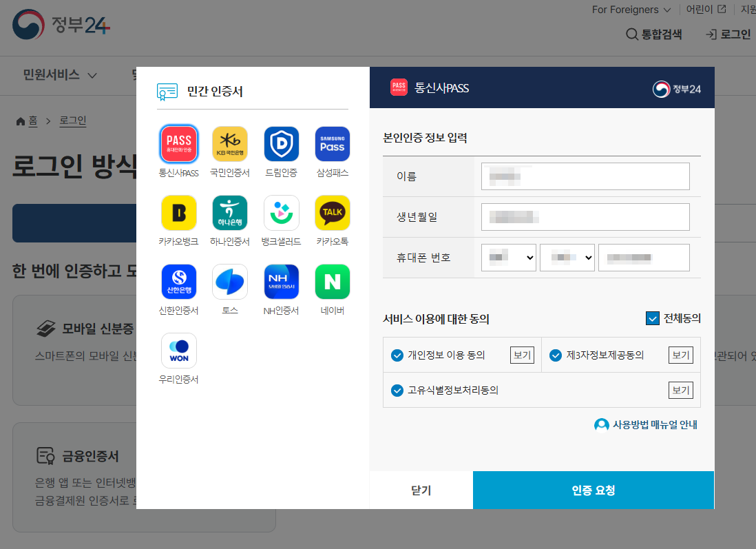View 고유식별정보처리동의 details (보기)

coord(681,391)
